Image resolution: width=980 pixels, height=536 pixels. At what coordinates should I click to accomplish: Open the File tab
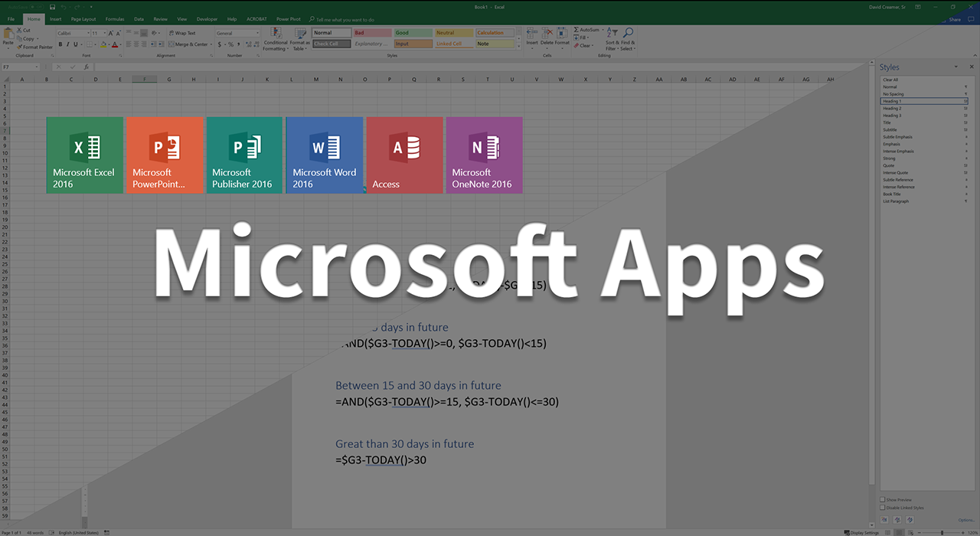pos(11,18)
